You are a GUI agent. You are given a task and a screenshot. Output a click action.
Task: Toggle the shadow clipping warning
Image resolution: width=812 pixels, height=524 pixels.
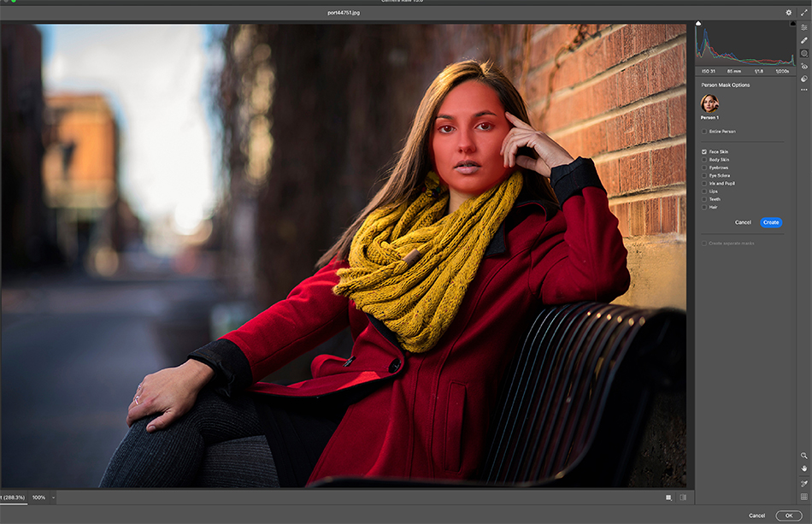pyautogui.click(x=698, y=23)
